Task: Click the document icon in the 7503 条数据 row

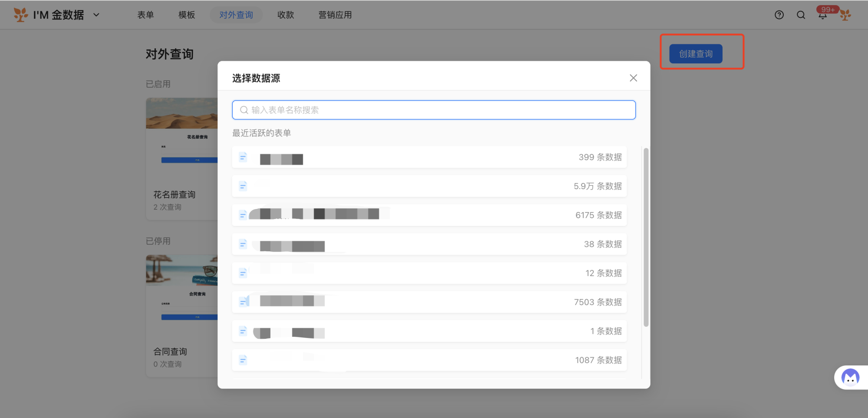Action: [x=243, y=302]
